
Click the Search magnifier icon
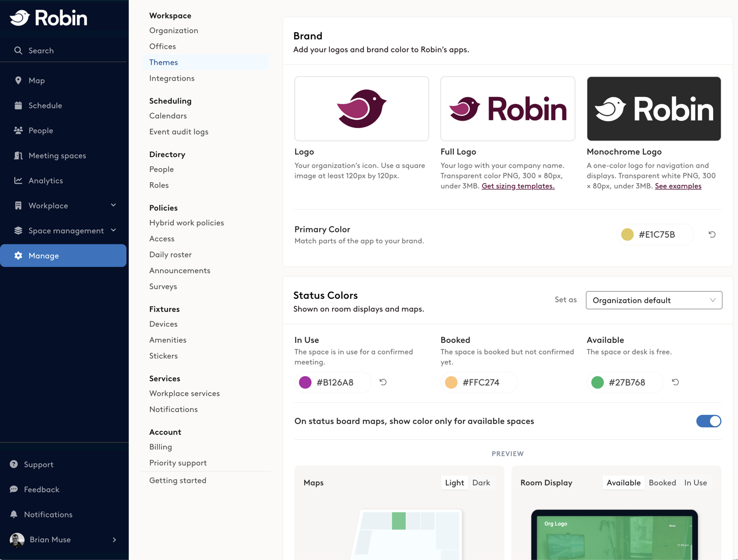tap(18, 51)
